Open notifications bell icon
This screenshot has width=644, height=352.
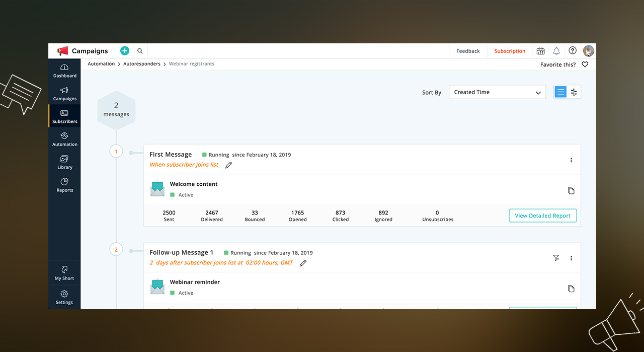tap(556, 51)
